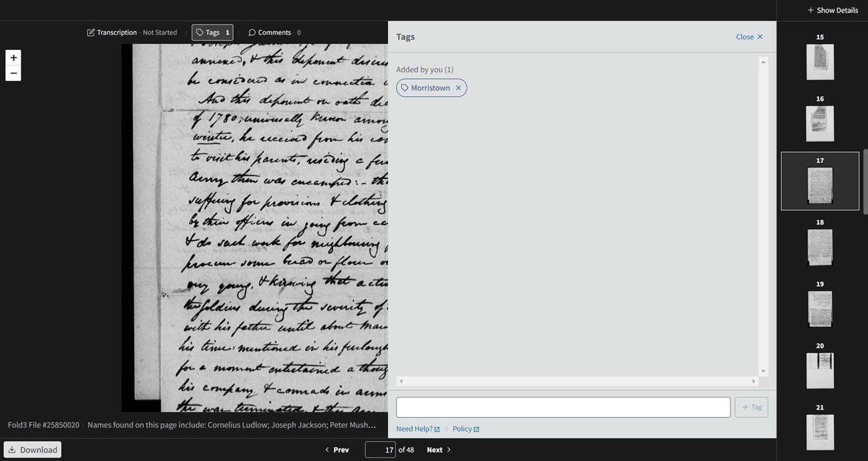Select page thumbnail 17
The height and width of the screenshot is (461, 868).
coord(820,181)
